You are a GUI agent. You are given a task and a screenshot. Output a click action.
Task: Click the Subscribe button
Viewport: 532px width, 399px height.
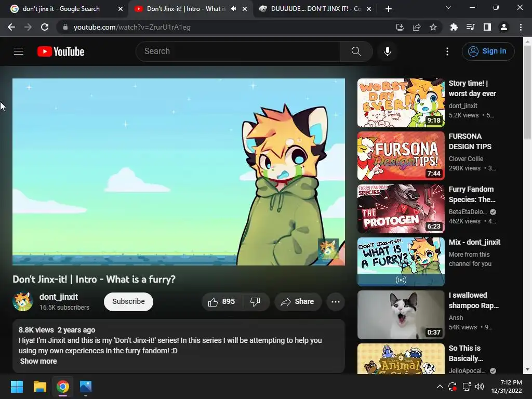(128, 302)
